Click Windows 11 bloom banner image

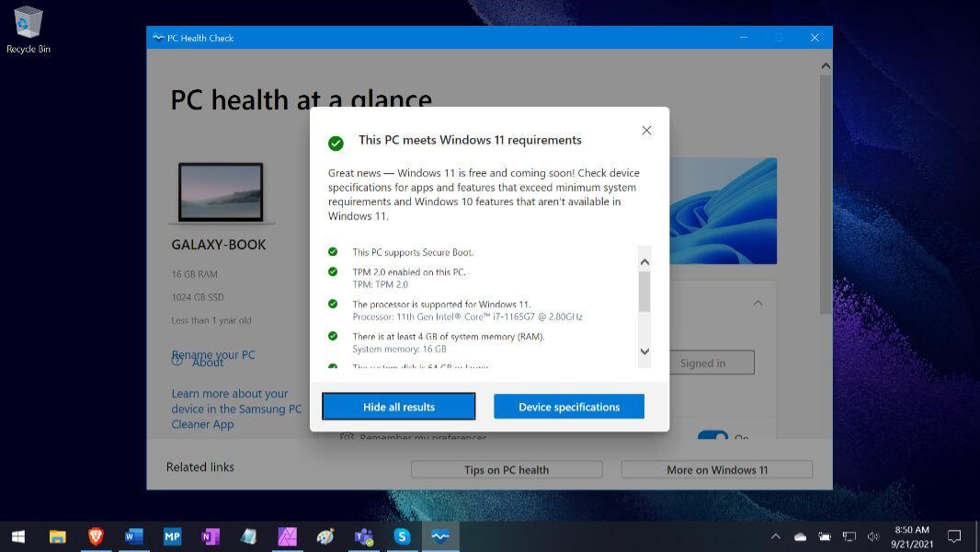coord(724,211)
